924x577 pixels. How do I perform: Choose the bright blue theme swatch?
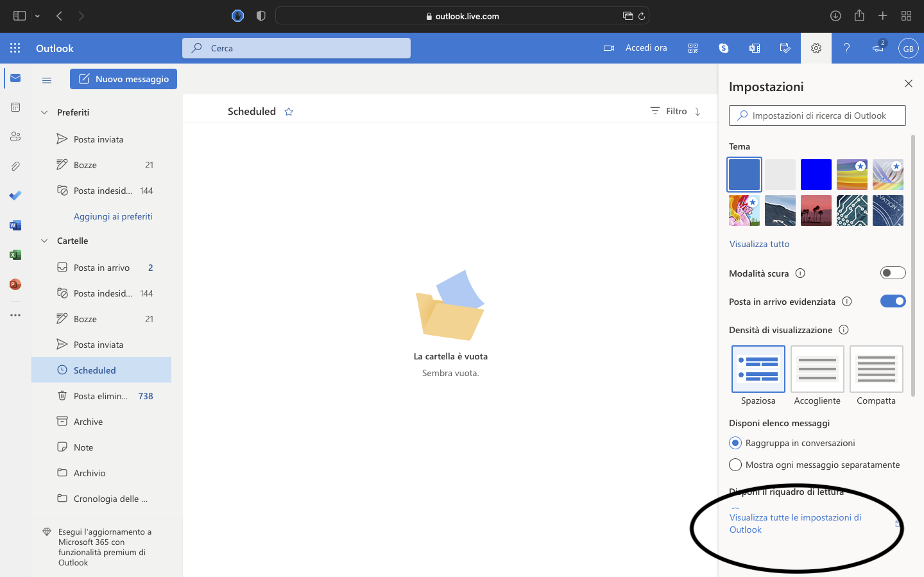[816, 175]
